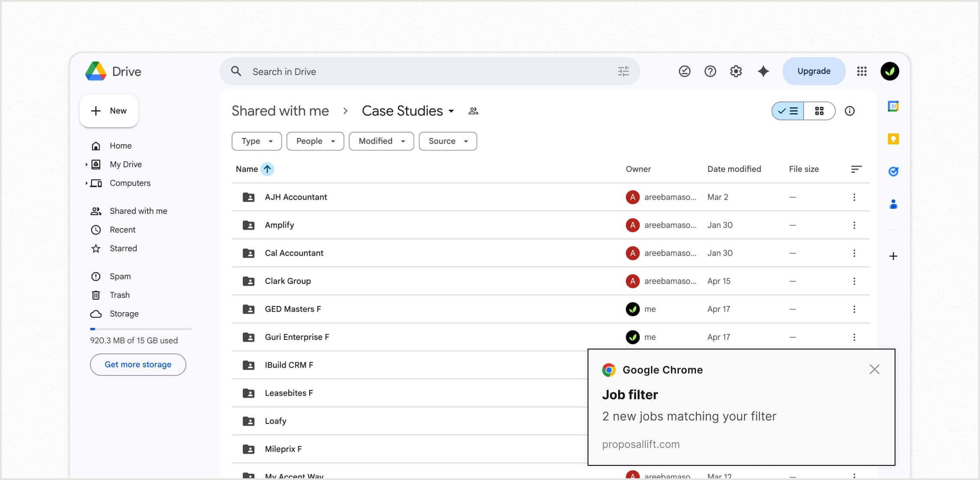The width and height of the screenshot is (980, 480).
Task: Open the Google apps grid
Action: (862, 71)
